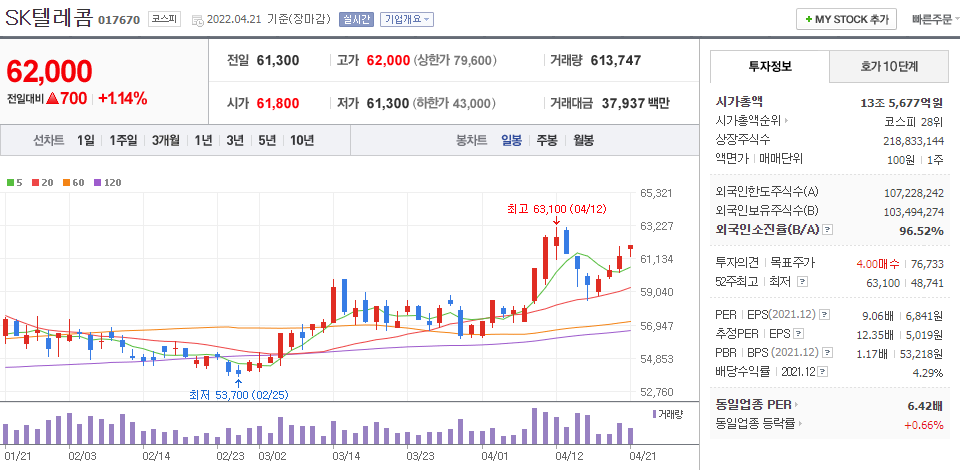The height and width of the screenshot is (470, 964).
Task: Open the 시가총액순위 link
Action: point(749,121)
